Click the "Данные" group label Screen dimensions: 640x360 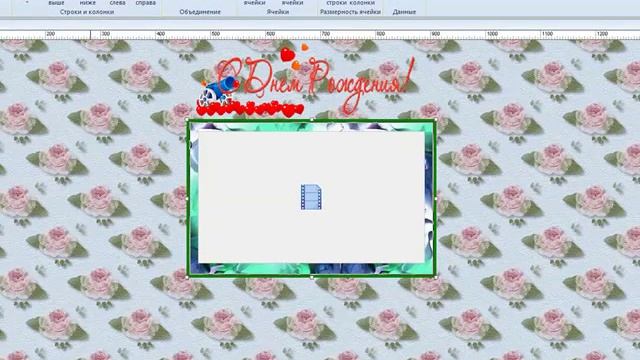click(404, 12)
